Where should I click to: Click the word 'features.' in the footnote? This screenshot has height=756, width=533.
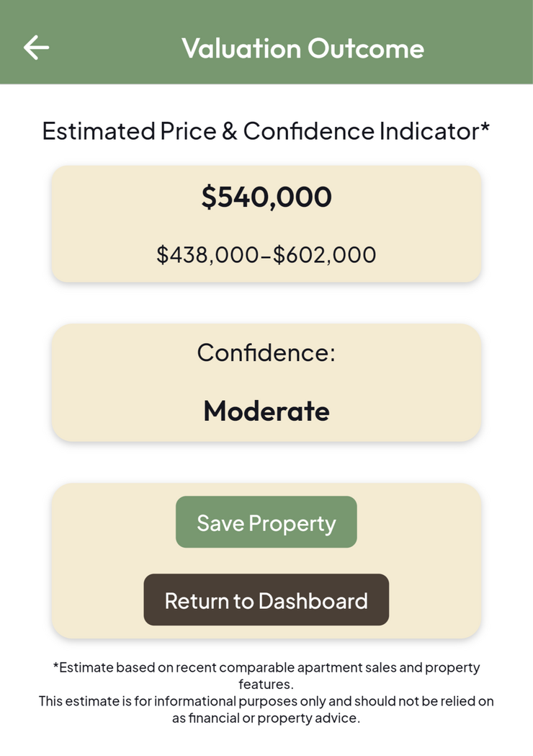click(x=266, y=684)
